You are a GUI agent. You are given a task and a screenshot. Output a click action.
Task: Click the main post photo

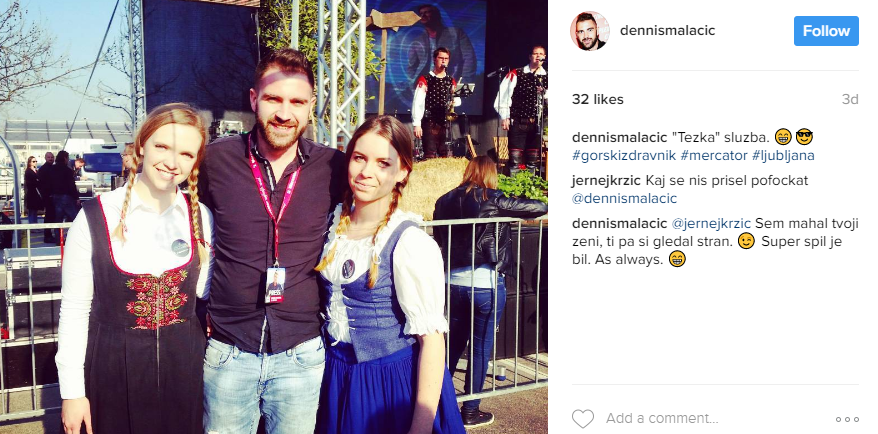click(x=274, y=217)
